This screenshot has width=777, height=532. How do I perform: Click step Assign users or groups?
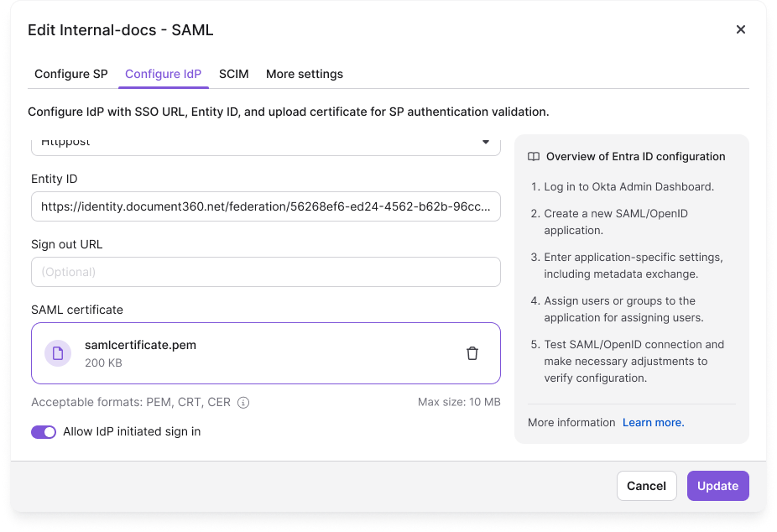[x=624, y=309]
